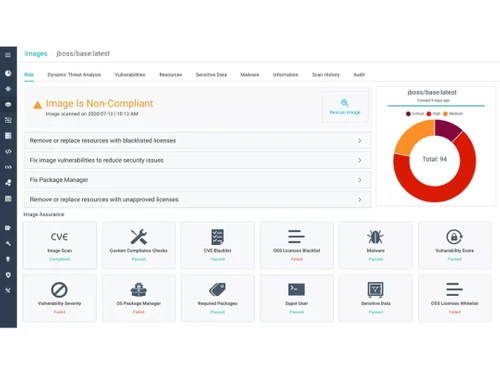Expand the 'Fix Package Manager' row chevron
The image size is (500, 375).
point(360,180)
